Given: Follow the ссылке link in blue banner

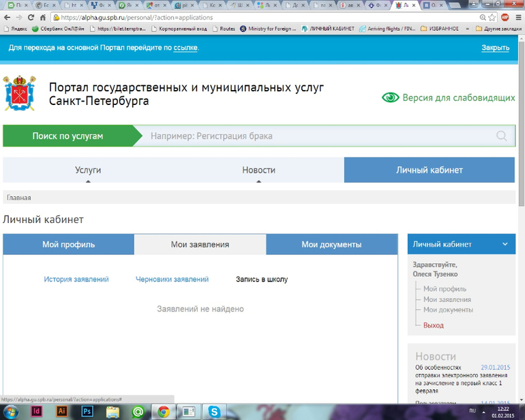Looking at the screenshot, I should (x=185, y=48).
